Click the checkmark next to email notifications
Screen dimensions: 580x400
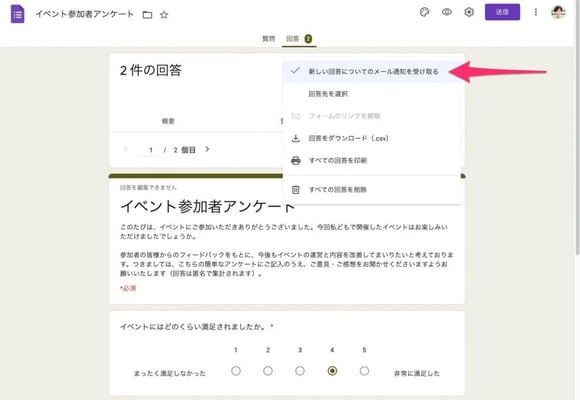295,70
